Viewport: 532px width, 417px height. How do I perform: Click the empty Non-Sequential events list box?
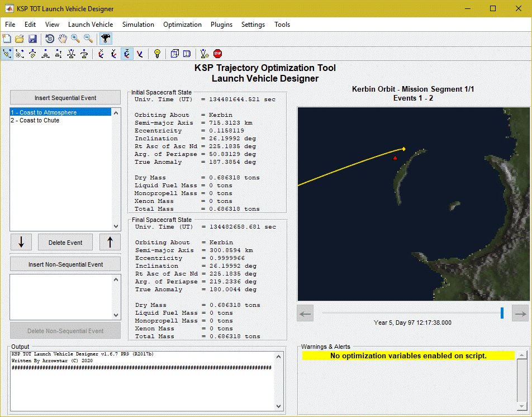click(x=61, y=297)
